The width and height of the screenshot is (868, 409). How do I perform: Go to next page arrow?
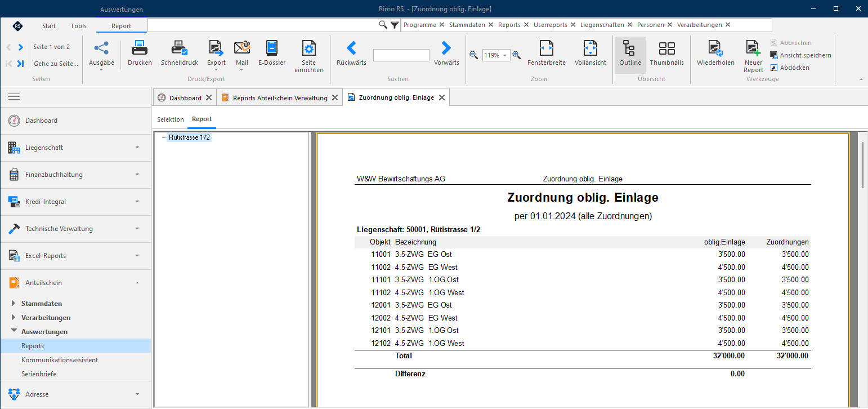coord(21,47)
